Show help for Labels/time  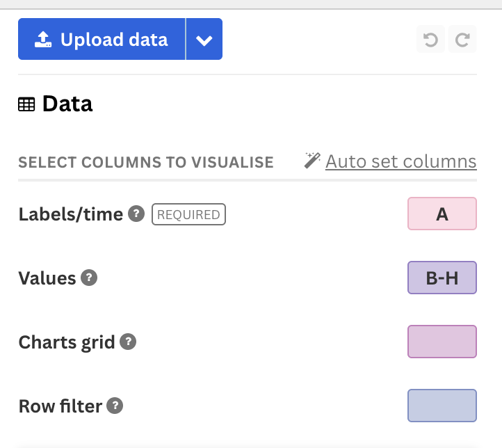[137, 214]
